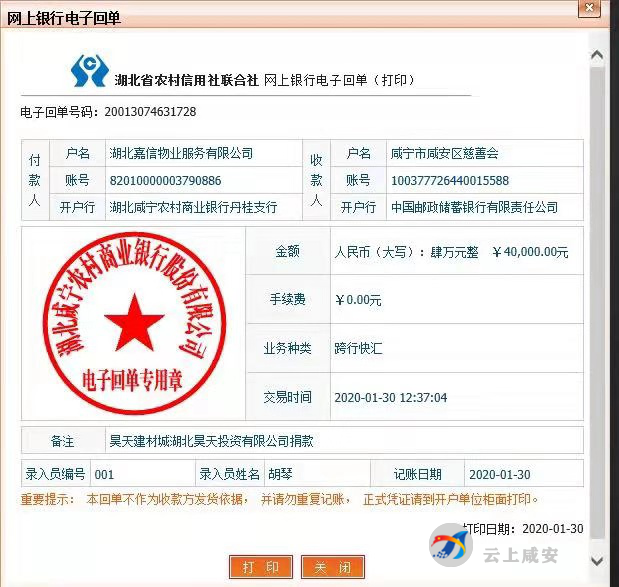The width and height of the screenshot is (619, 587).
Task: Click operator number 001
Action: pyautogui.click(x=104, y=474)
